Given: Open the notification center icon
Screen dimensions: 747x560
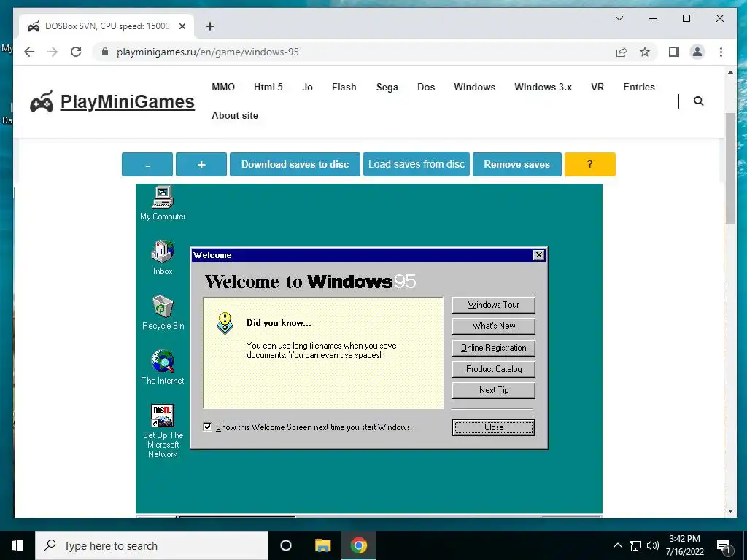Looking at the screenshot, I should (724, 546).
